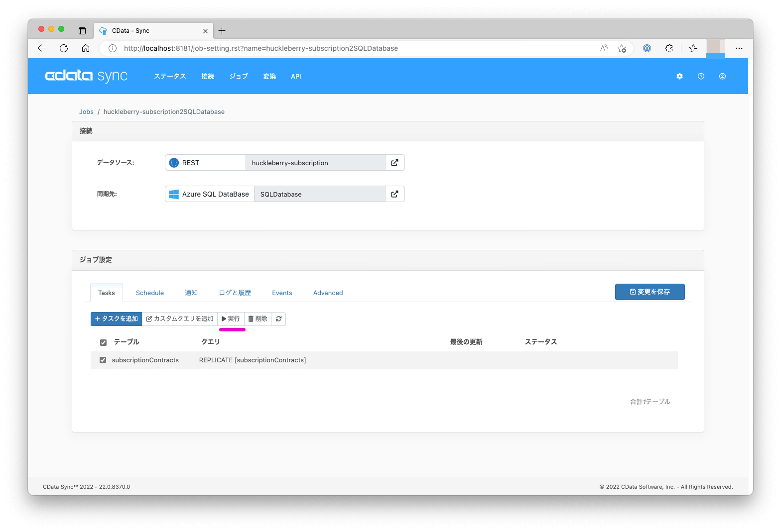Click the REPLICATE [subscriptionContracts] query cell
The image size is (781, 532).
pos(253,360)
